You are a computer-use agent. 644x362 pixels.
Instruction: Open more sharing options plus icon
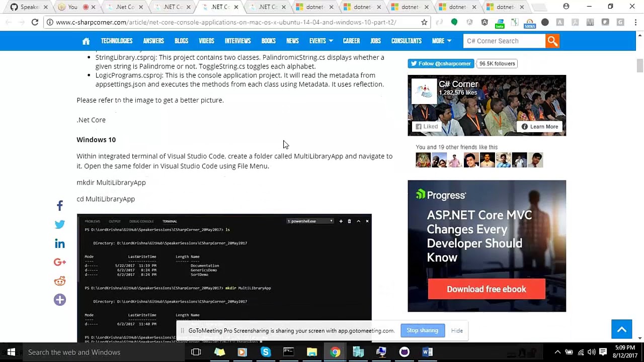click(x=60, y=300)
